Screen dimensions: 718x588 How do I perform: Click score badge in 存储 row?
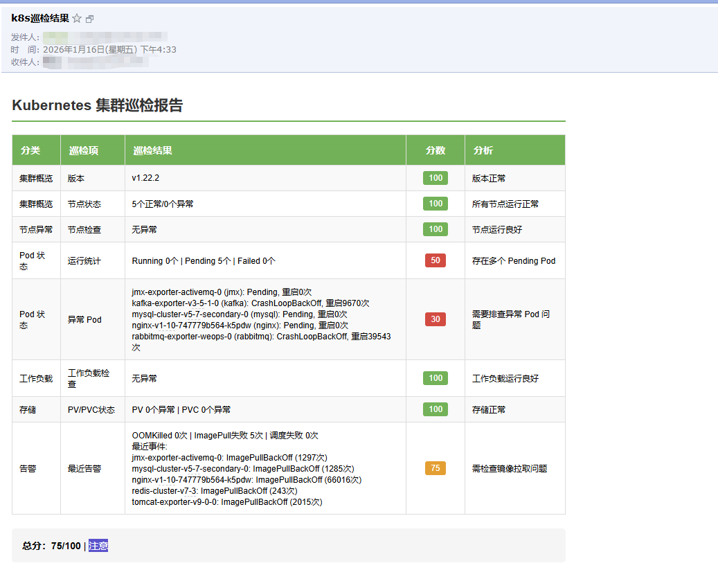click(436, 409)
